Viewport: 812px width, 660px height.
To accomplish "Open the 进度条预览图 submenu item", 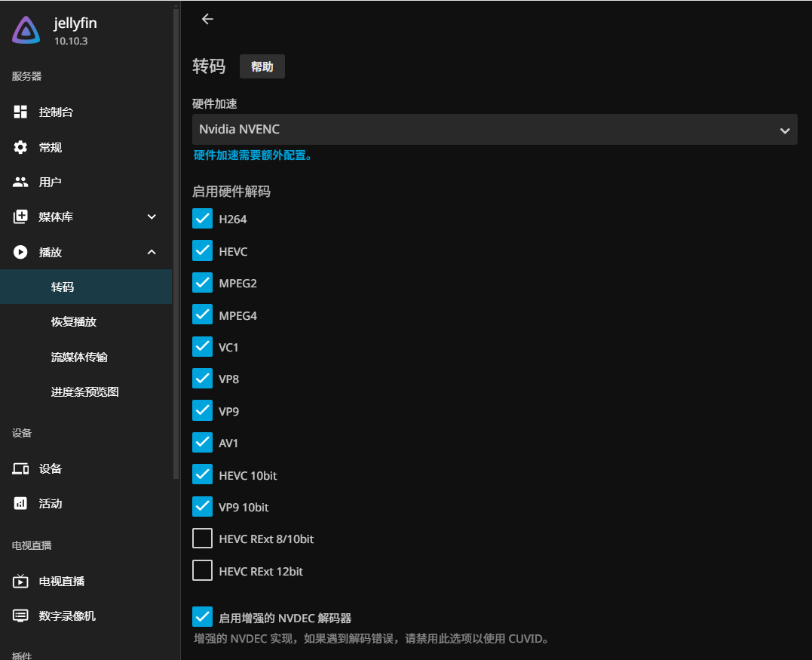I will 86,391.
